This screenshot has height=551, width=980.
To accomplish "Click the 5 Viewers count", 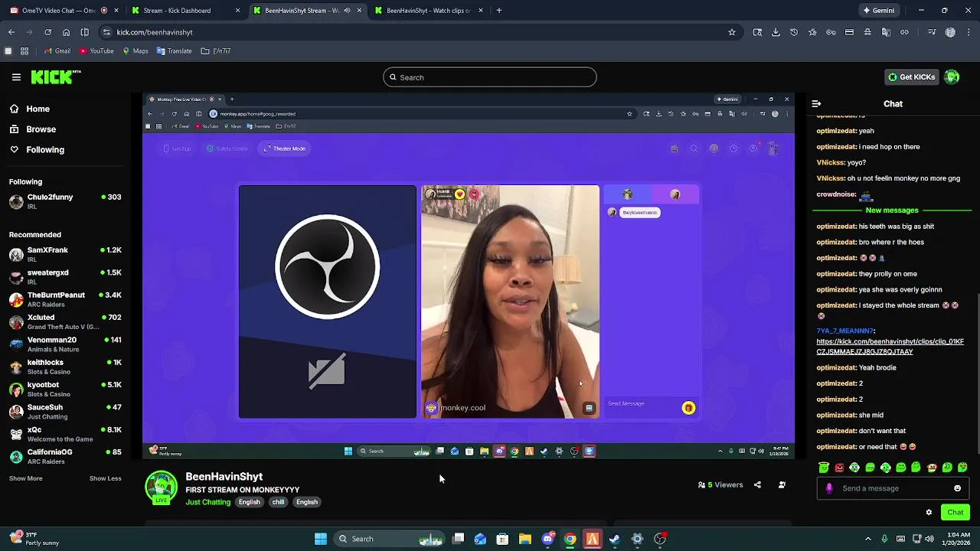I will [720, 484].
